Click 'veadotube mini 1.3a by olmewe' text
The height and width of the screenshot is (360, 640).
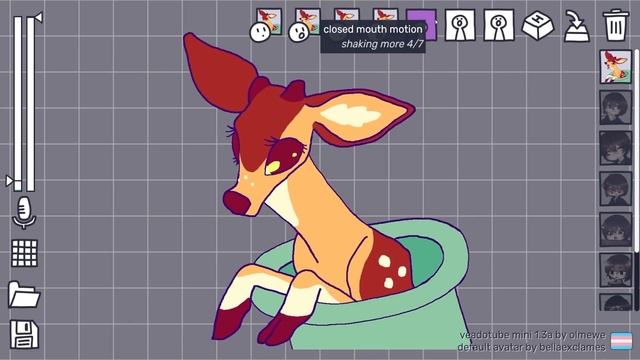pyautogui.click(x=532, y=335)
